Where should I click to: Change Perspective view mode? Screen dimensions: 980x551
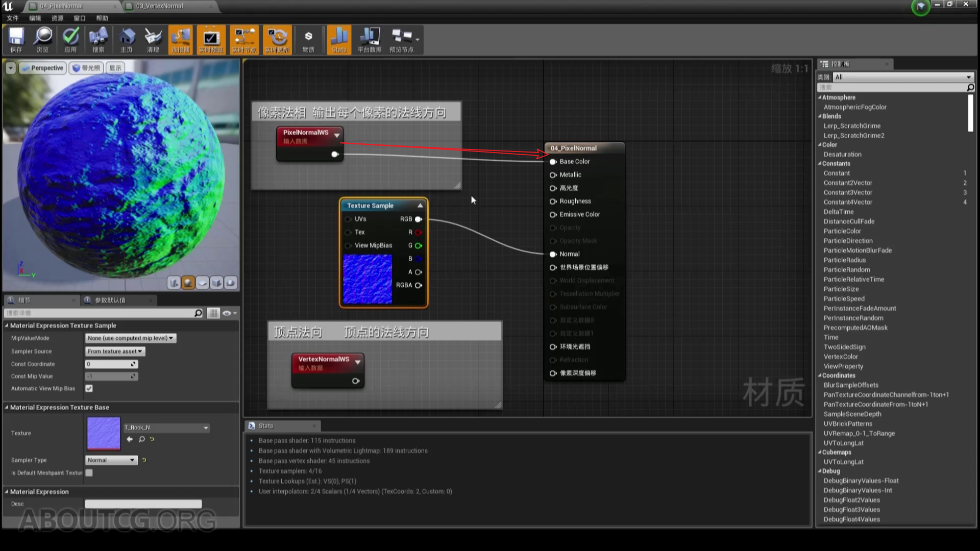[43, 67]
